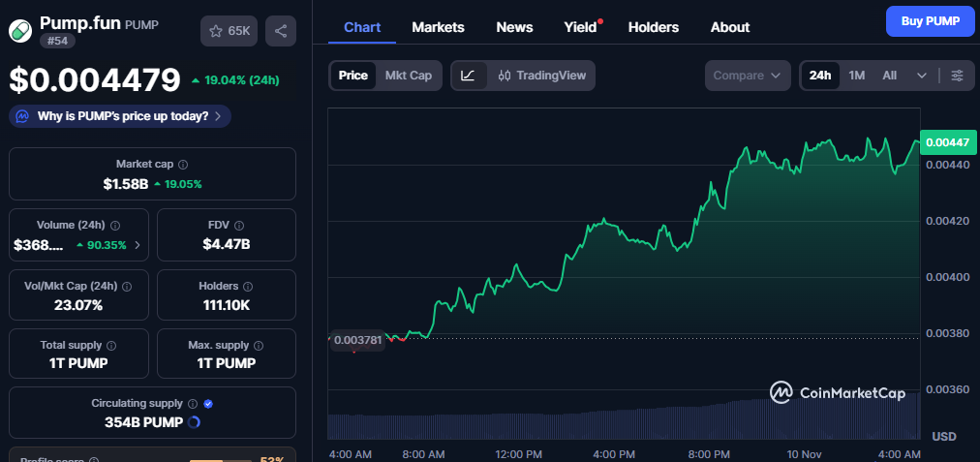Open 'Why is PUMP's price up today?'
This screenshot has width=980, height=462.
pyautogui.click(x=121, y=116)
